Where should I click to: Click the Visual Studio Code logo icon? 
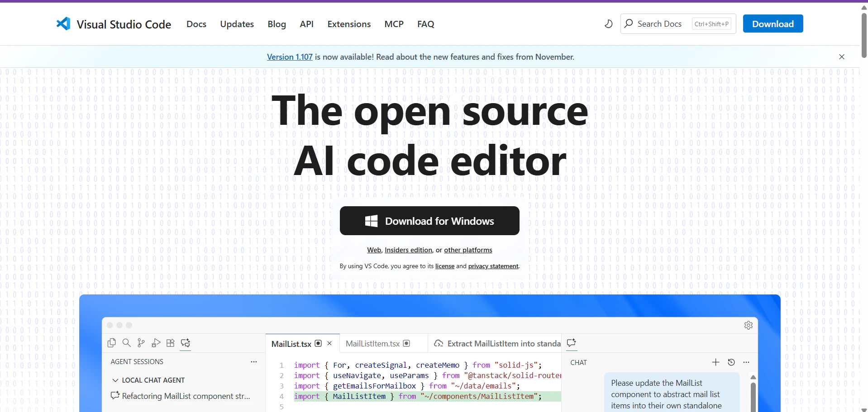click(x=63, y=24)
